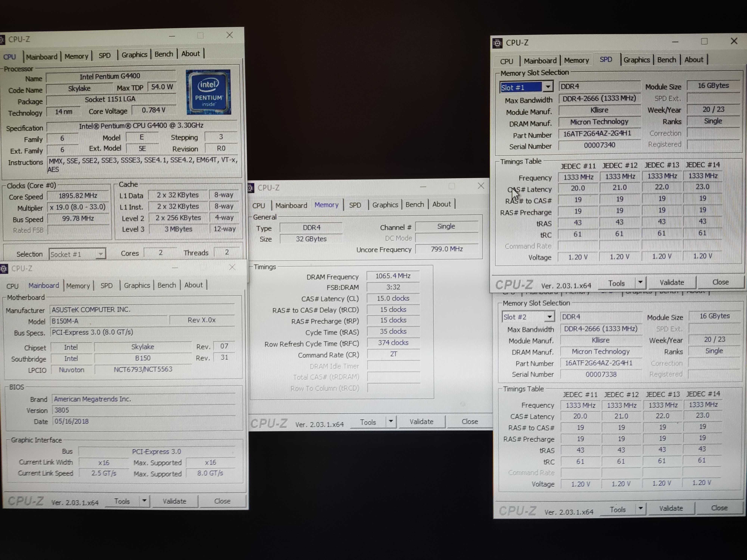
Task: Click the Close button in the Slot #1 SPD window
Action: 720,282
